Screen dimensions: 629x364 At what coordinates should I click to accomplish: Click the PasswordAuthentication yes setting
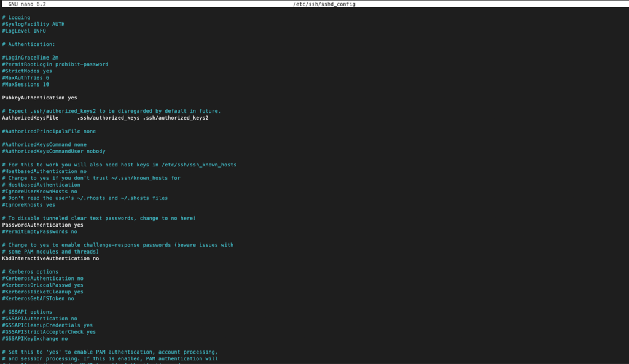pyautogui.click(x=42, y=225)
